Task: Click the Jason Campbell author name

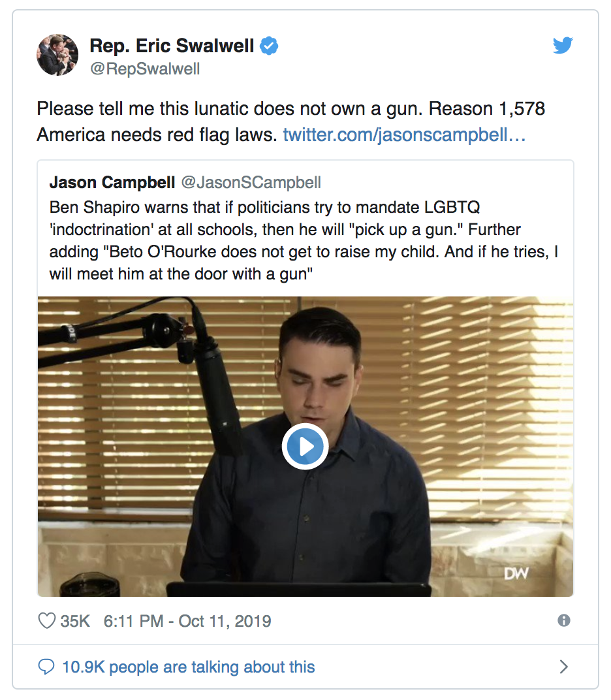Action: pyautogui.click(x=112, y=182)
